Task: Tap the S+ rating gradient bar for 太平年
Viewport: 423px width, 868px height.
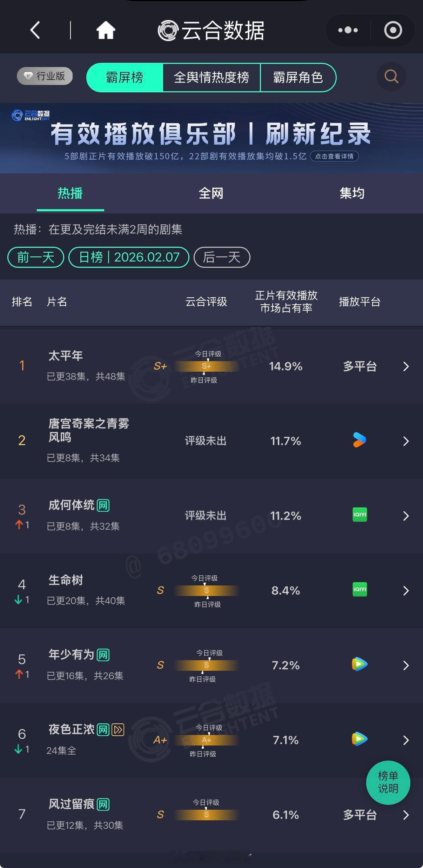Action: [206, 366]
